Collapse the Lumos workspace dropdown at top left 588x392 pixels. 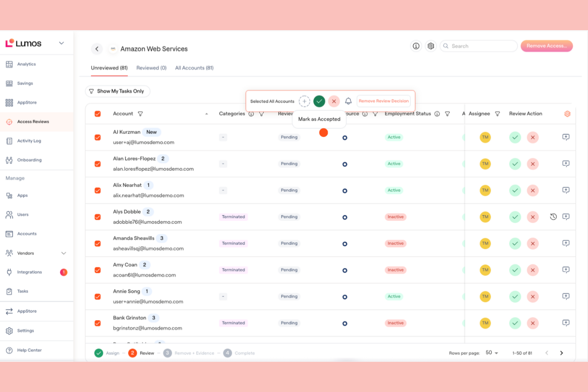61,43
